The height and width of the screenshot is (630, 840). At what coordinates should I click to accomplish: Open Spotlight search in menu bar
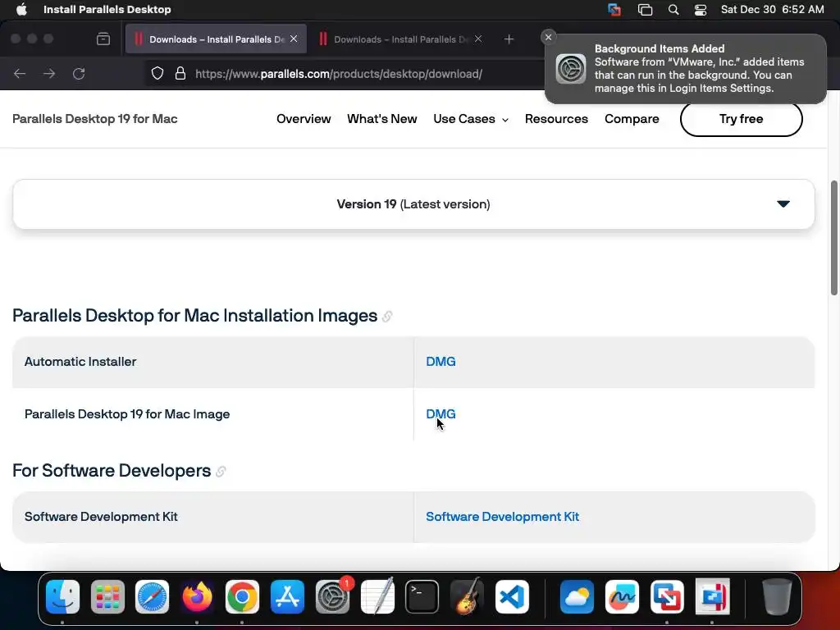[x=673, y=9]
